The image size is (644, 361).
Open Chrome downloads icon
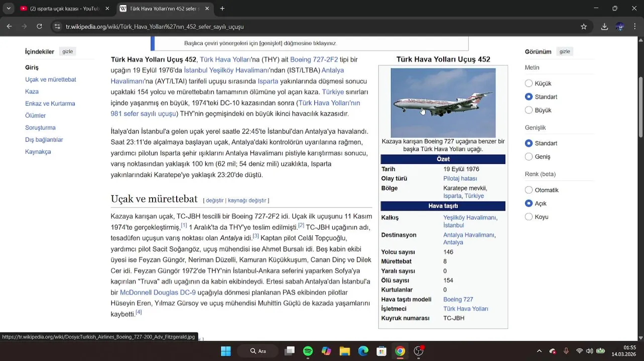tap(604, 27)
